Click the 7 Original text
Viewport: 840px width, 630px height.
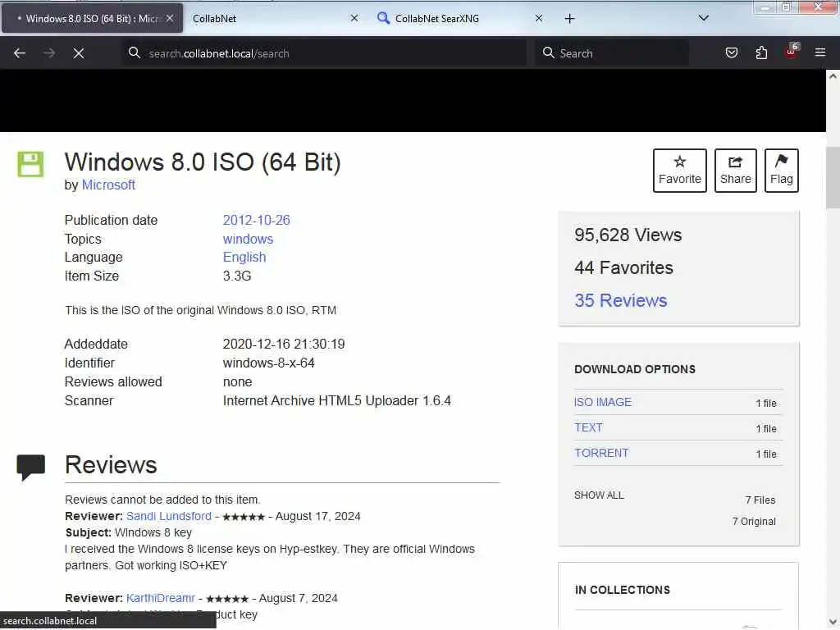754,521
